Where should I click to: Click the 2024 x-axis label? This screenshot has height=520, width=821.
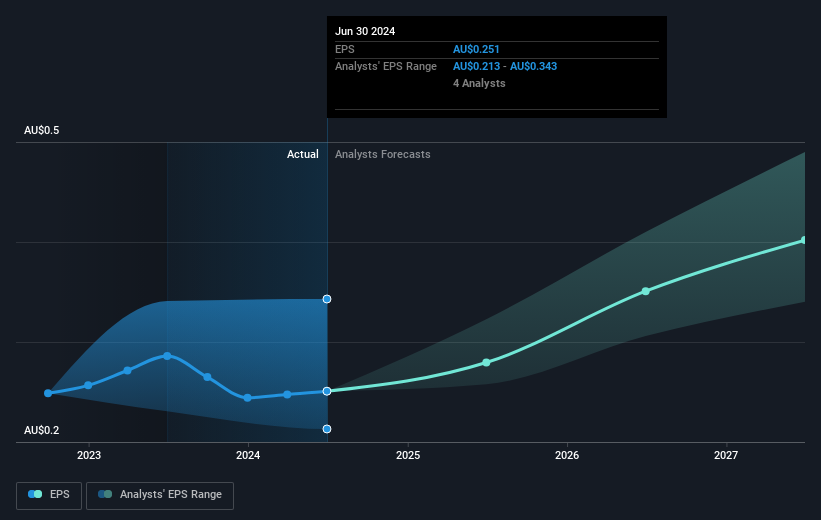tap(248, 455)
